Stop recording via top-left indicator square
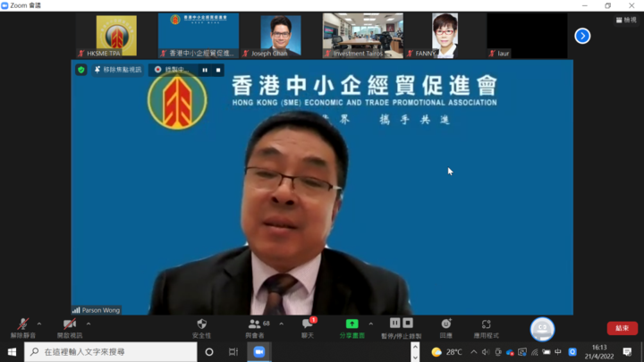 217,70
